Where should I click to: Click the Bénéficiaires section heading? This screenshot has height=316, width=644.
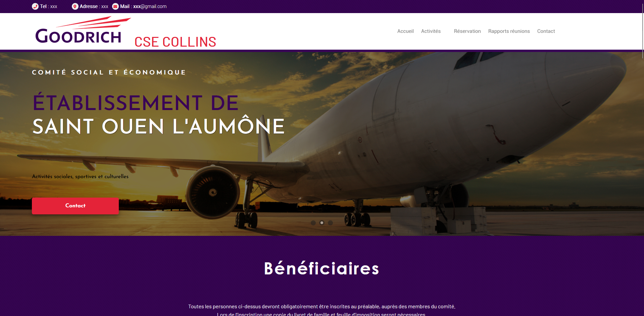pyautogui.click(x=321, y=268)
